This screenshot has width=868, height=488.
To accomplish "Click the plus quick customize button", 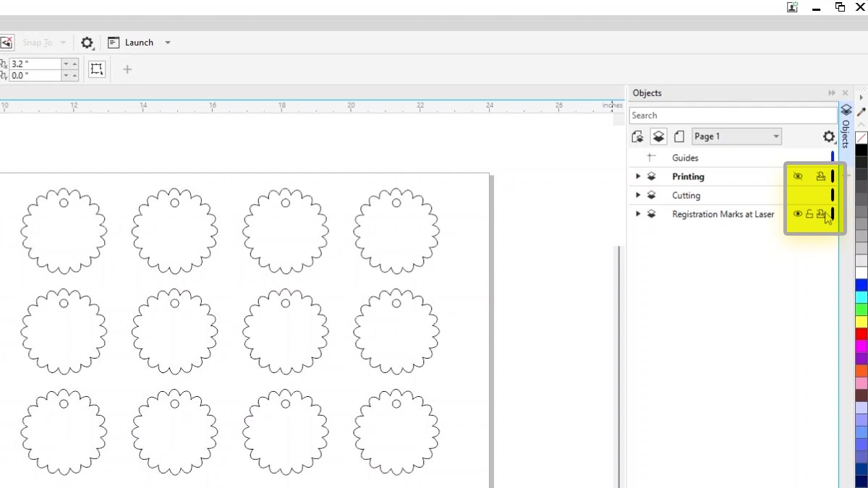I will tap(127, 69).
